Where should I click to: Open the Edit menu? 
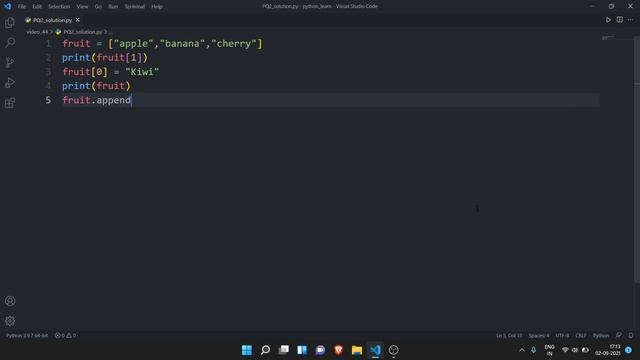[37, 7]
